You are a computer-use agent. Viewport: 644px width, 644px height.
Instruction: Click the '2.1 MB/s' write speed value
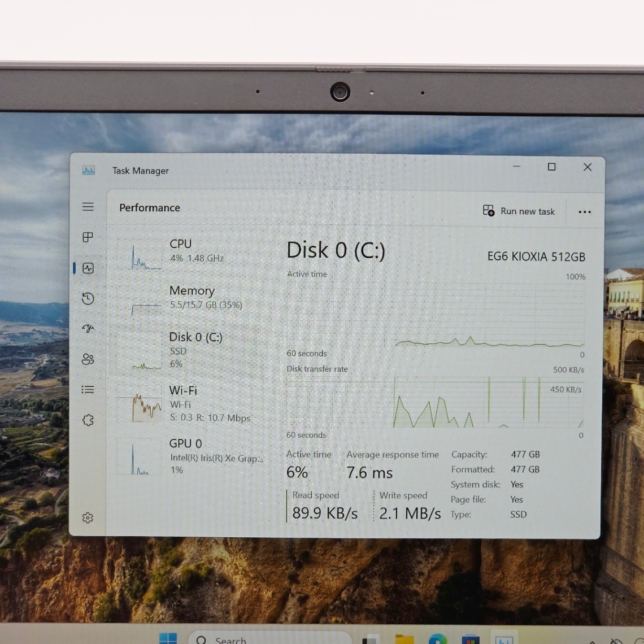coord(410,514)
